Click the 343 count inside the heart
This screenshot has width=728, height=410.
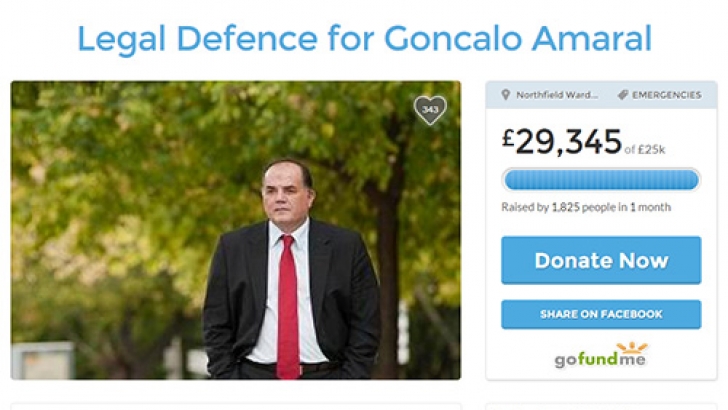coord(430,108)
